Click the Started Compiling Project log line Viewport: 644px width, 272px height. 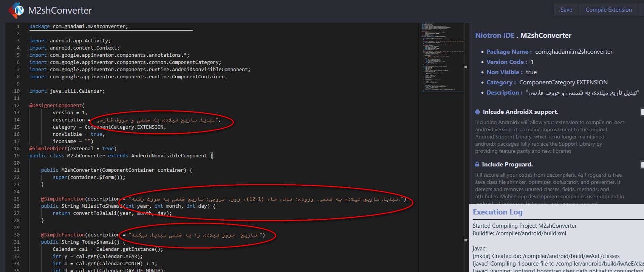[x=525, y=226]
